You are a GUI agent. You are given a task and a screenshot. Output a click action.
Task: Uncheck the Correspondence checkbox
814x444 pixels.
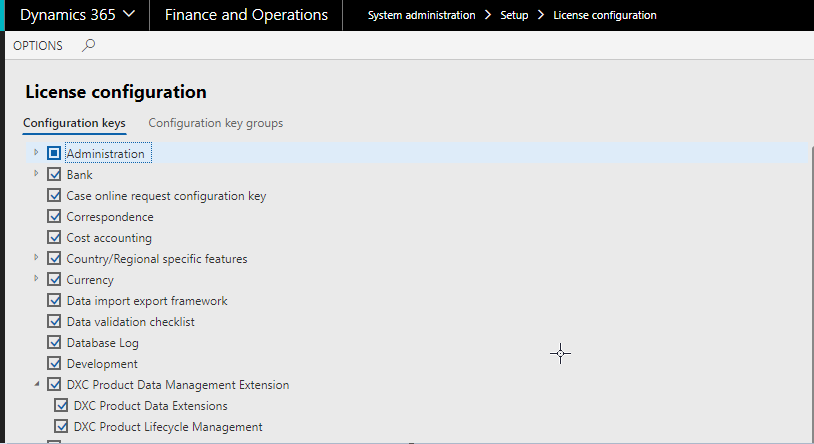[54, 216]
